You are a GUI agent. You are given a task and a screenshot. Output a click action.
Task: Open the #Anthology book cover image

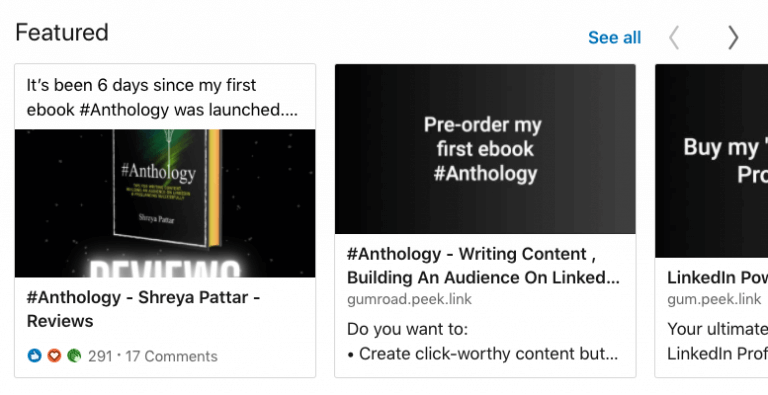click(x=165, y=203)
